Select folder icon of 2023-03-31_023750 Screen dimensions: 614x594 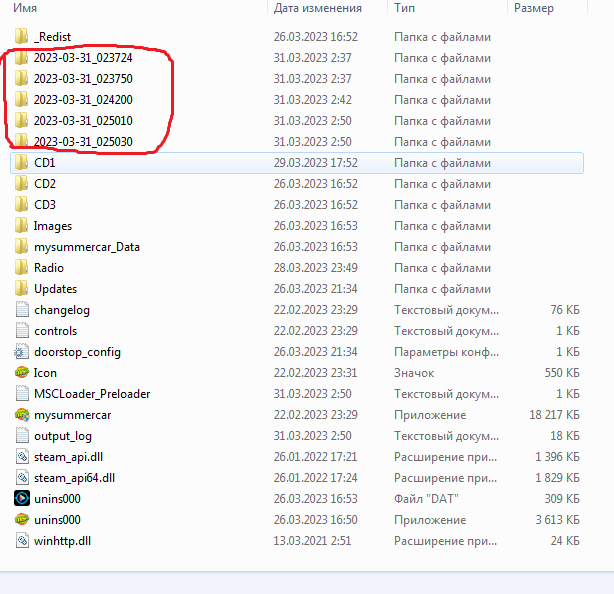[22, 79]
